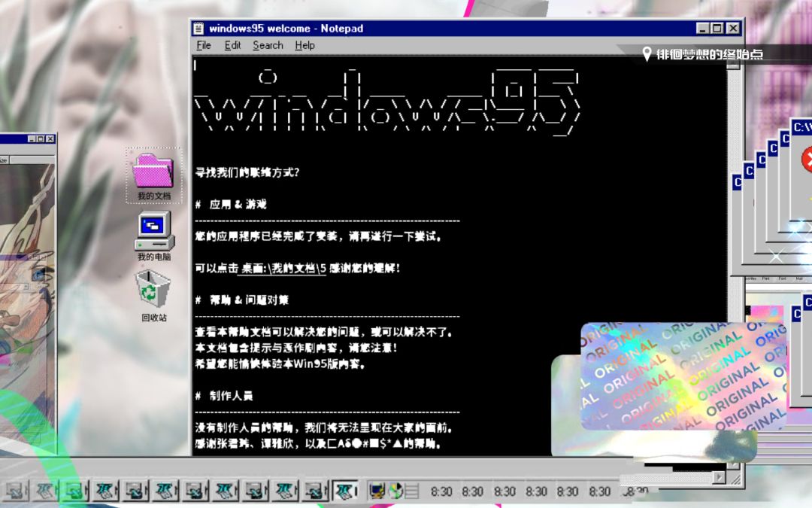The width and height of the screenshot is (812, 508).
Task: Click the location pin icon beside 徘徊梦想的终始点
Action: [647, 54]
